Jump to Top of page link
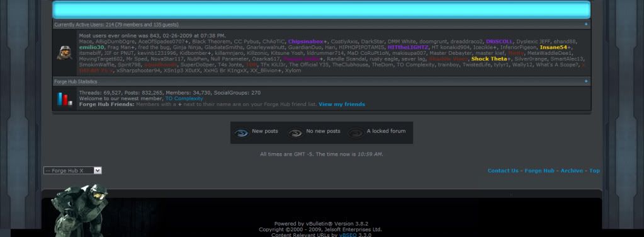 [595, 171]
